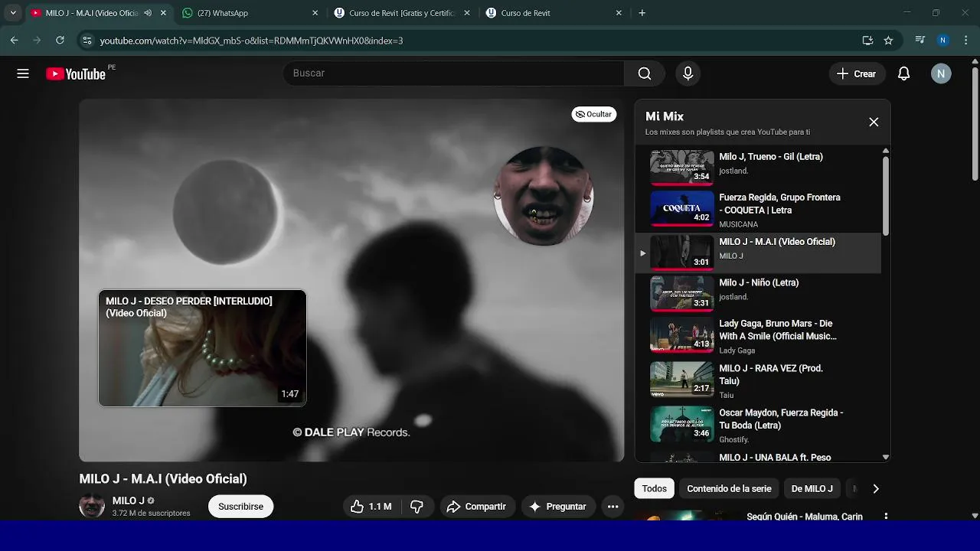Subscribe with Suscribirse button
The image size is (980, 551).
(240, 507)
